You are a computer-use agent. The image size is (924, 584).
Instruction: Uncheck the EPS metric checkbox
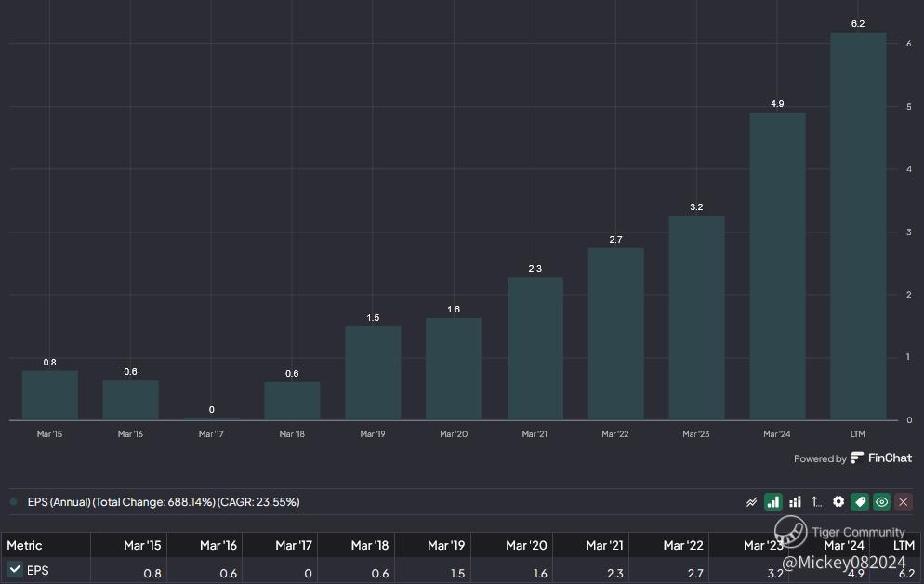click(x=15, y=569)
